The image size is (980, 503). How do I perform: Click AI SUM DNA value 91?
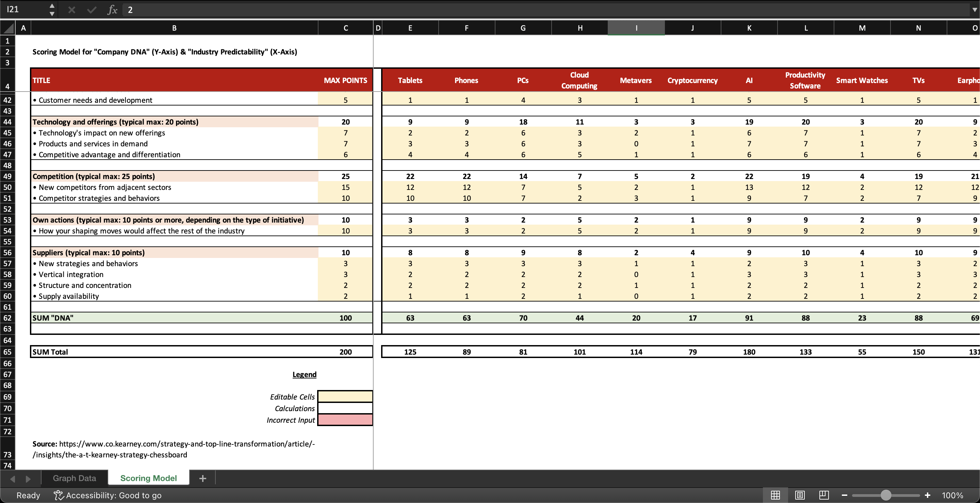tap(749, 318)
